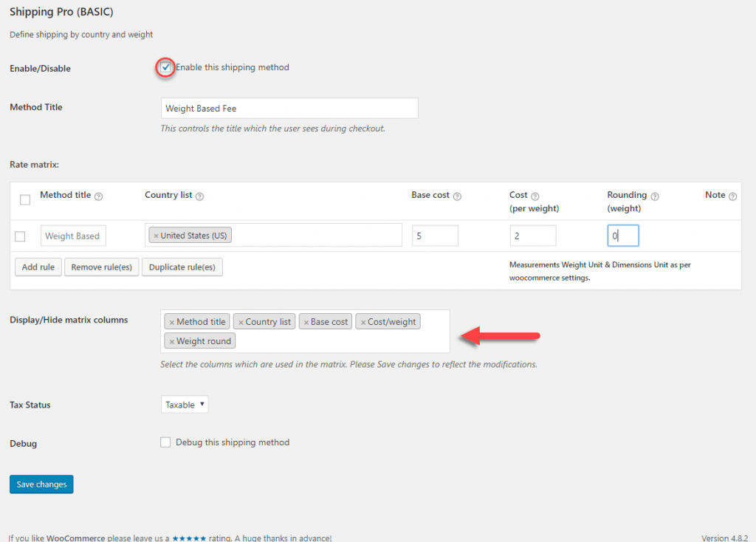The height and width of the screenshot is (542, 756).
Task: Open the Tax Status Taxable dropdown
Action: [184, 404]
